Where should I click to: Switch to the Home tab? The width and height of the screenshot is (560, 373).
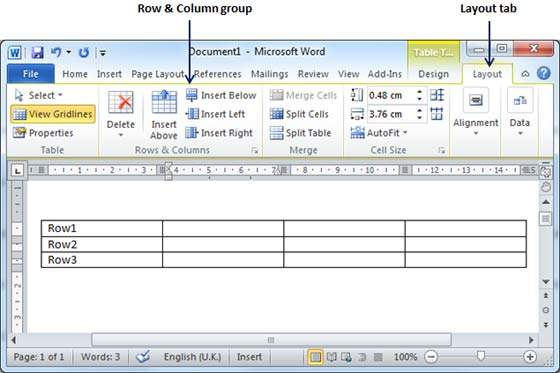[75, 74]
